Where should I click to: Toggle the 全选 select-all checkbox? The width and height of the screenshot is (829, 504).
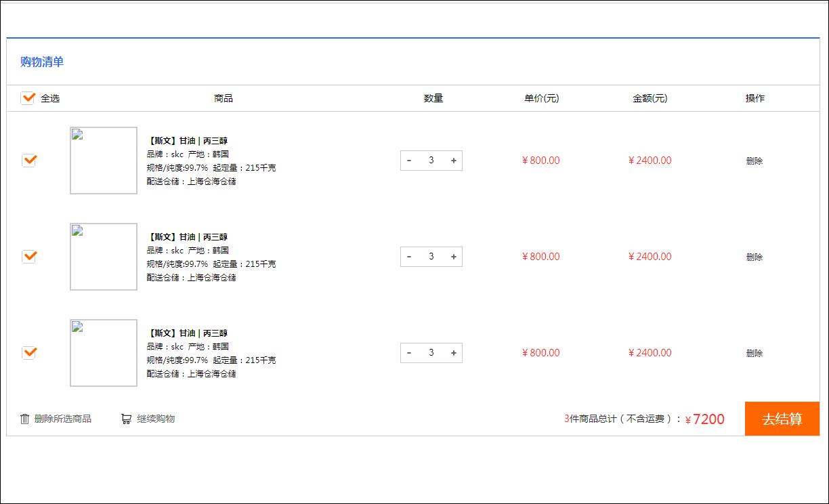pyautogui.click(x=28, y=98)
